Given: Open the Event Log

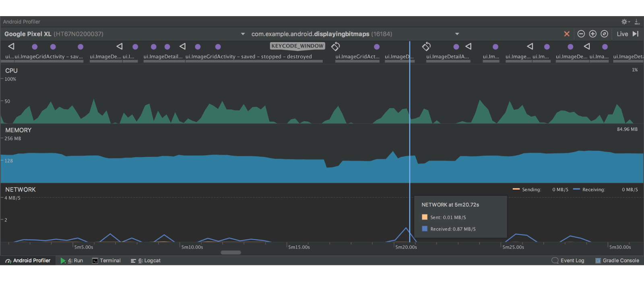Looking at the screenshot, I should click(x=568, y=261).
